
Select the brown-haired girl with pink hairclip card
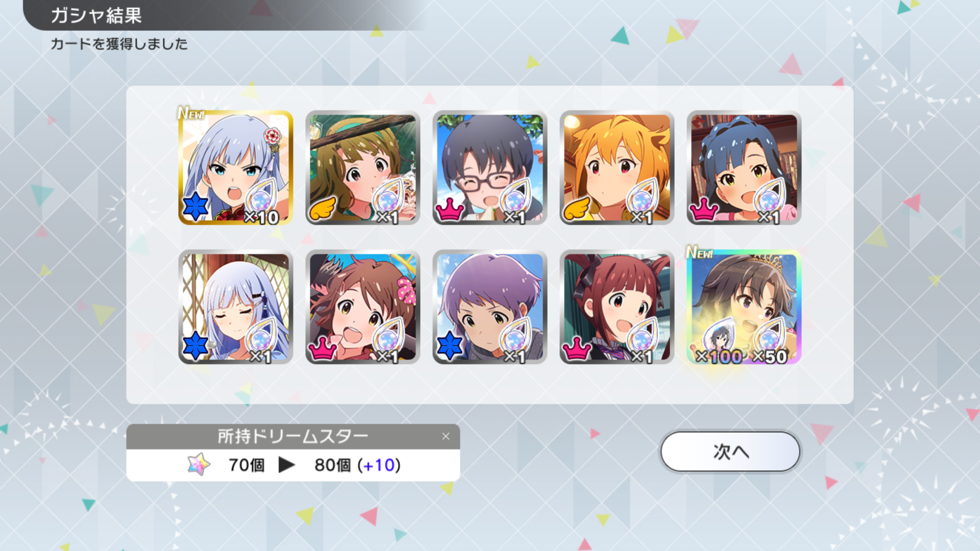coord(362,307)
